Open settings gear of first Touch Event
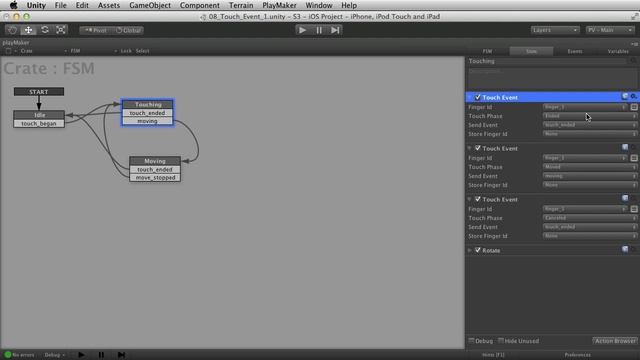The height and width of the screenshot is (360, 640). 633,97
